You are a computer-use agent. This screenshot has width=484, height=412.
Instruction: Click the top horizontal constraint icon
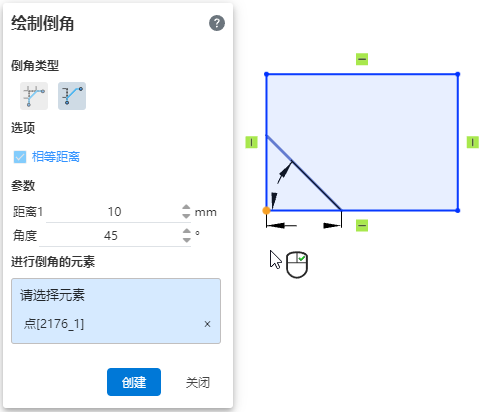click(x=362, y=59)
